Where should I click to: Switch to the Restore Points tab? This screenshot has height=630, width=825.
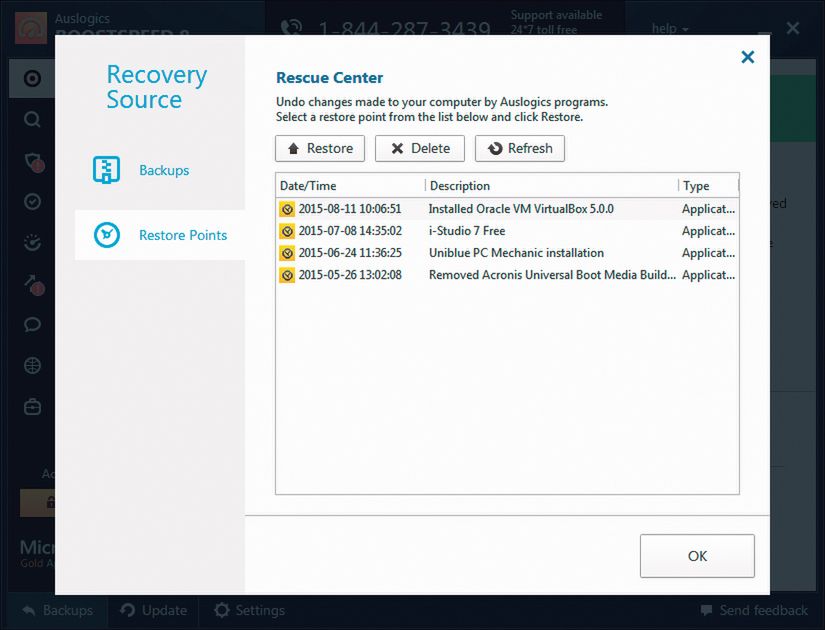point(182,235)
